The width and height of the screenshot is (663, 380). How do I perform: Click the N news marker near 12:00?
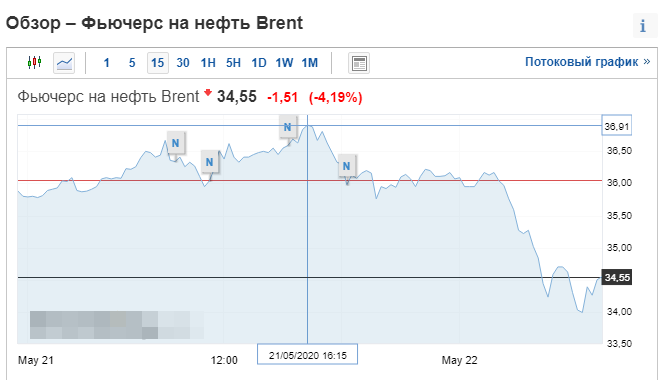coord(209,162)
